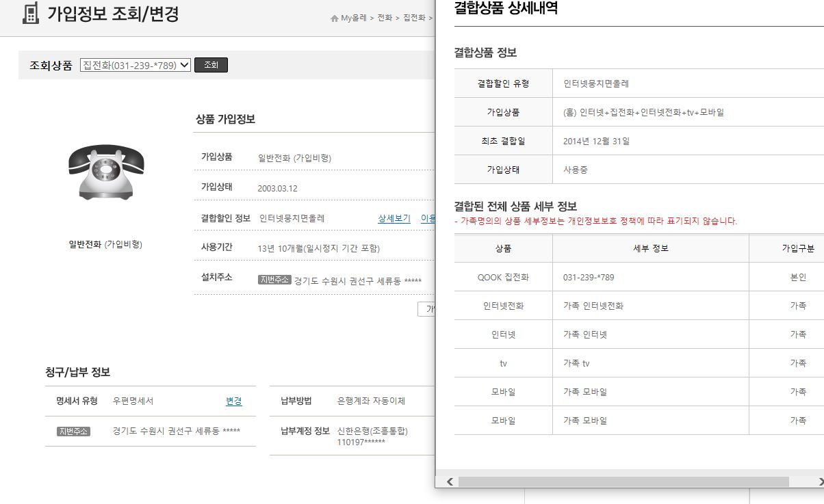
Task: Click the home icon in breadcrumb
Action: coord(335,18)
